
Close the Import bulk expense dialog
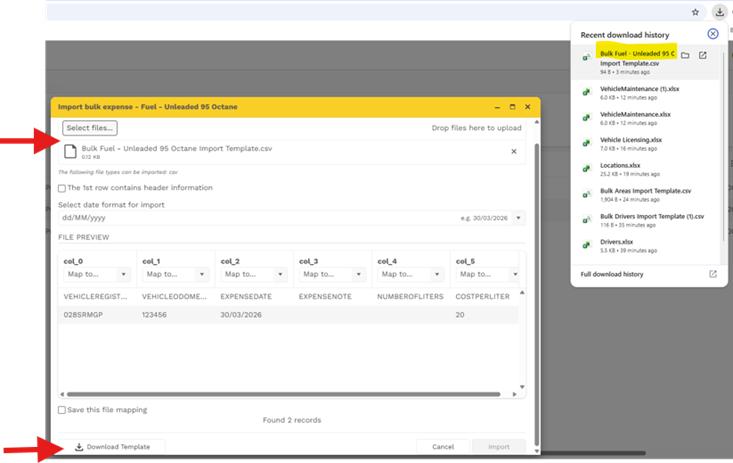527,107
